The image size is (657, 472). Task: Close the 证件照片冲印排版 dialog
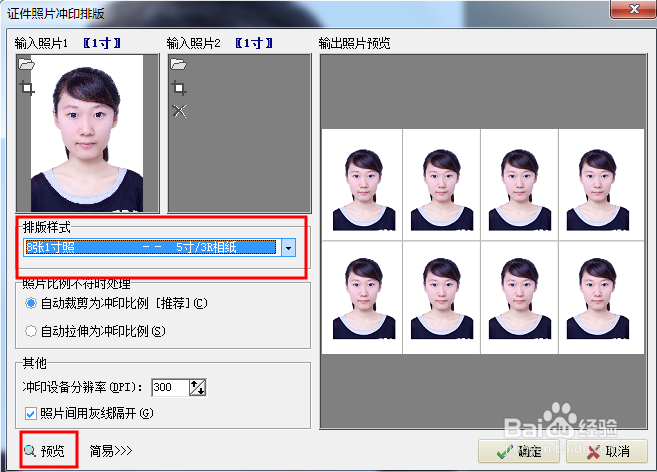634,9
